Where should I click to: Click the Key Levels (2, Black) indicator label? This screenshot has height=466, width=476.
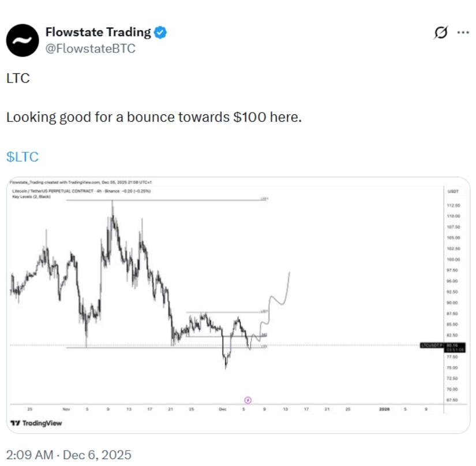[30, 195]
